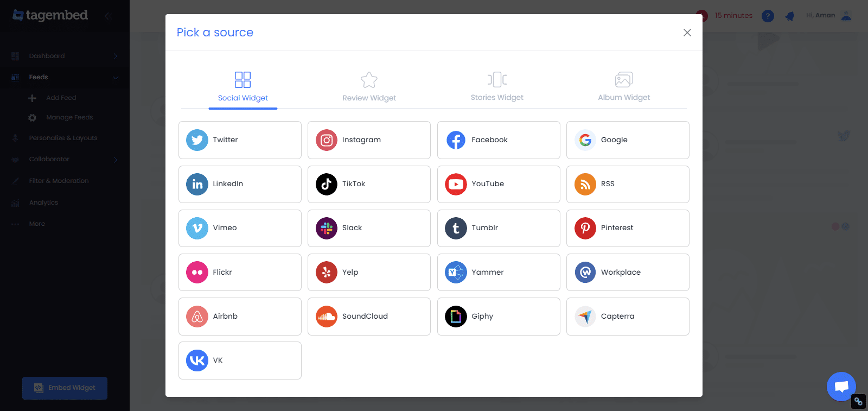Select the Slack logo icon
Viewport: 868px width, 411px height.
[327, 228]
